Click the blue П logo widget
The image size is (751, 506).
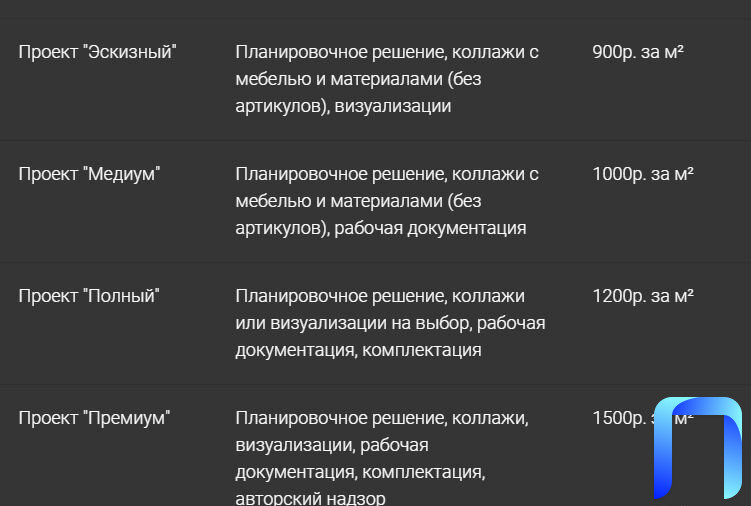pyautogui.click(x=698, y=448)
